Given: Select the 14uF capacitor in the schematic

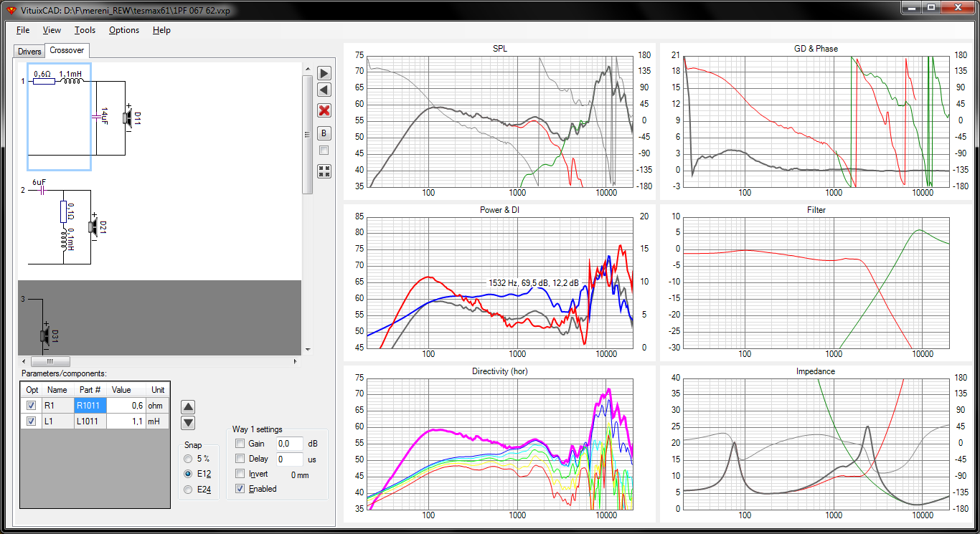Looking at the screenshot, I should tap(95, 117).
